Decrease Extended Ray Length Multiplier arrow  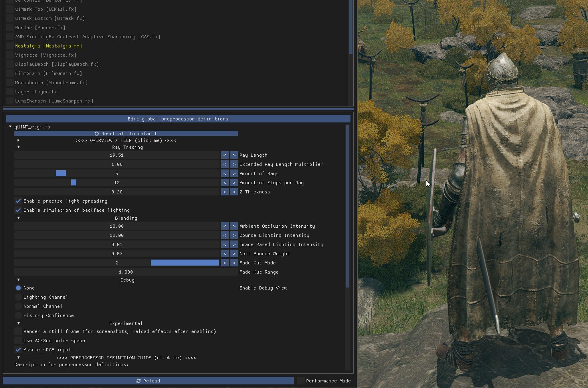(x=225, y=164)
